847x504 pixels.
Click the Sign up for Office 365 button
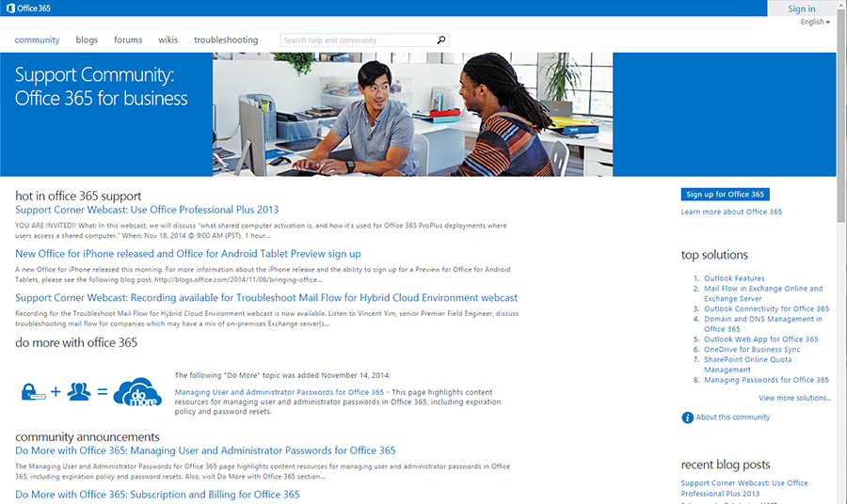click(725, 195)
